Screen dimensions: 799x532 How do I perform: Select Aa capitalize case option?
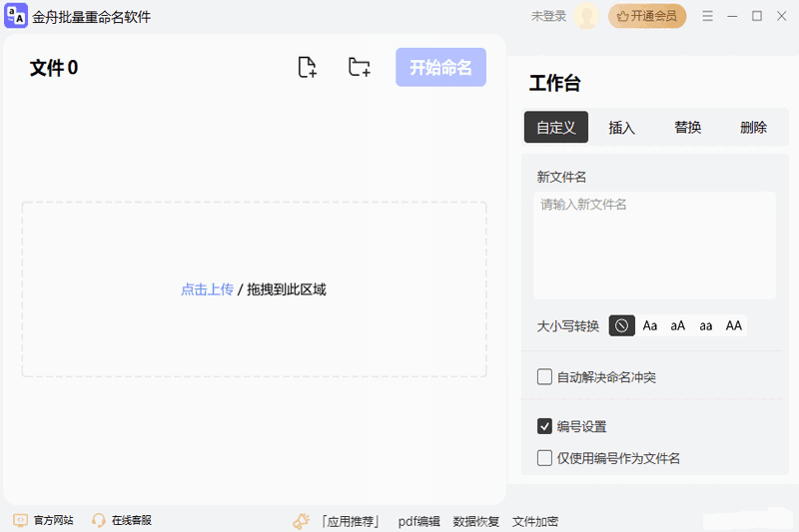650,325
